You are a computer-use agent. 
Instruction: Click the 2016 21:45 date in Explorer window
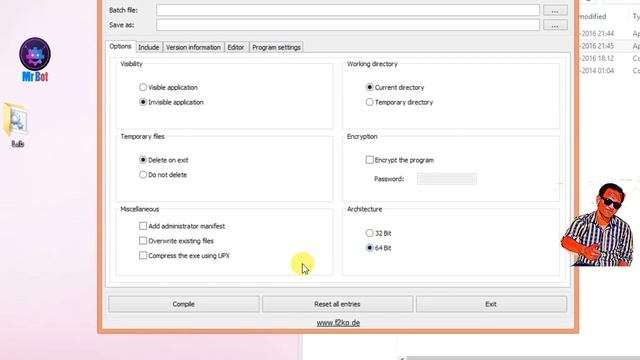tap(598, 46)
